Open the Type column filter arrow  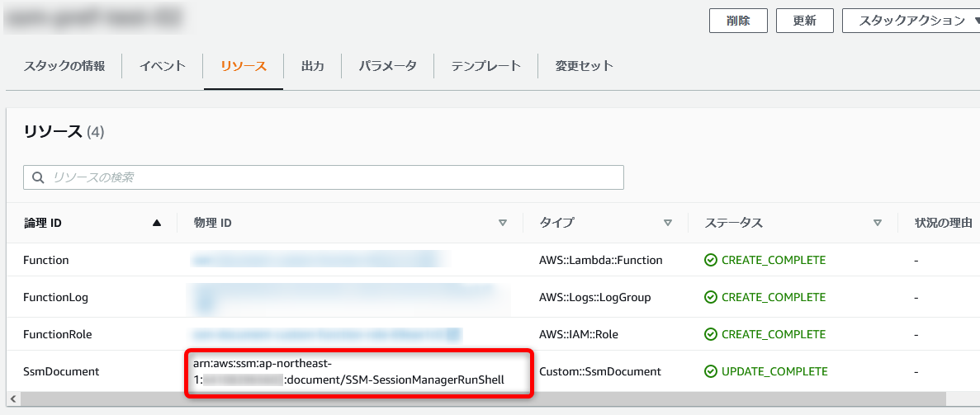[667, 223]
